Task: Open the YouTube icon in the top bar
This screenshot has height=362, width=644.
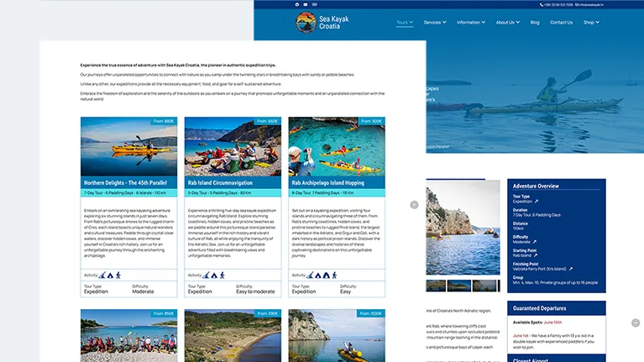Action: click(306, 4)
